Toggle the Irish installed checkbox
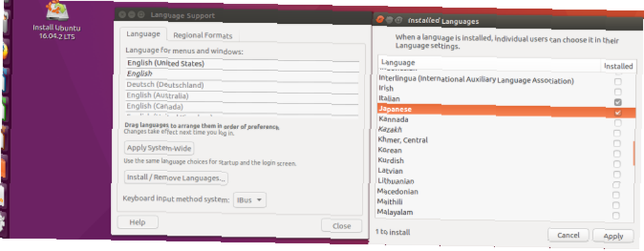 pos(618,92)
